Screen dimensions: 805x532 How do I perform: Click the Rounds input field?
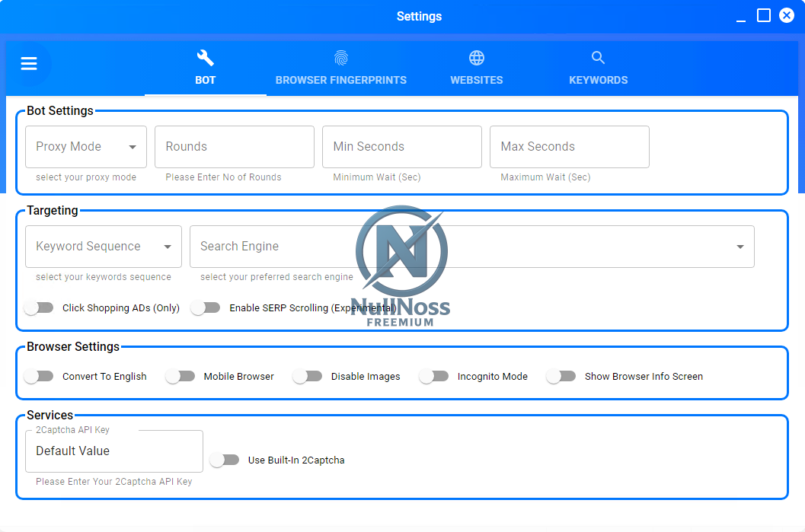click(235, 147)
